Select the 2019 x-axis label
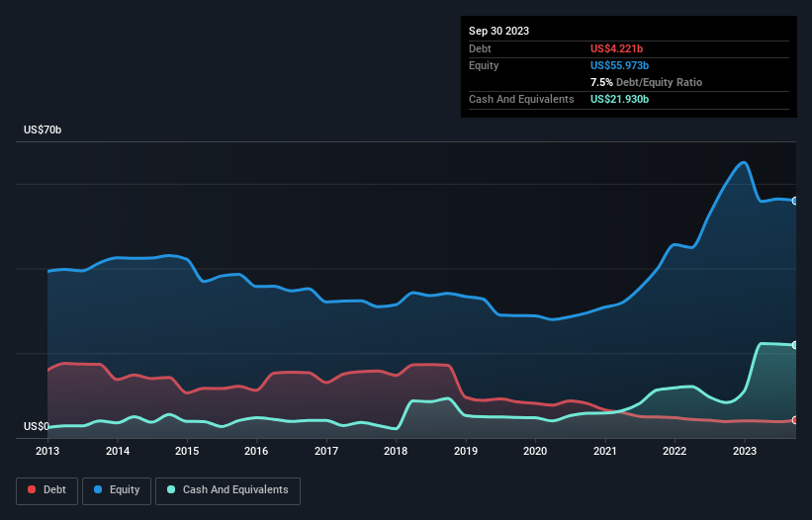Image resolution: width=812 pixels, height=520 pixels. (466, 451)
